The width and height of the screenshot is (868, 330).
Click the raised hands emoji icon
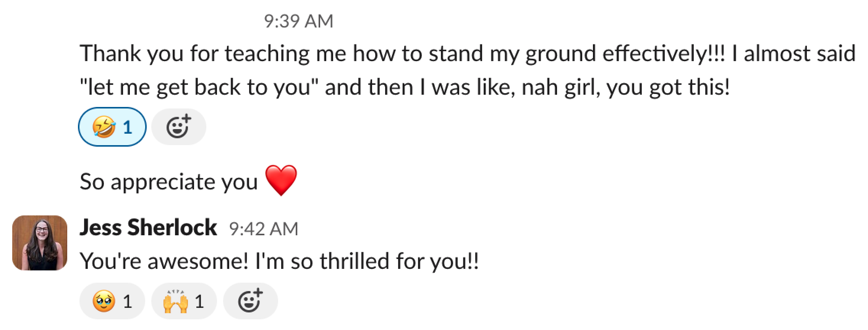click(x=175, y=301)
